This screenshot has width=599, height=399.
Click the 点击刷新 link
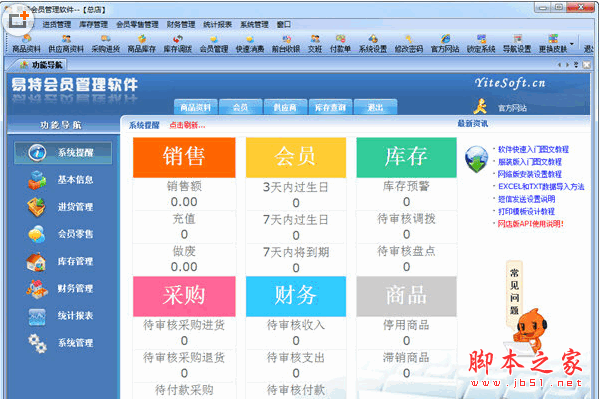point(187,125)
